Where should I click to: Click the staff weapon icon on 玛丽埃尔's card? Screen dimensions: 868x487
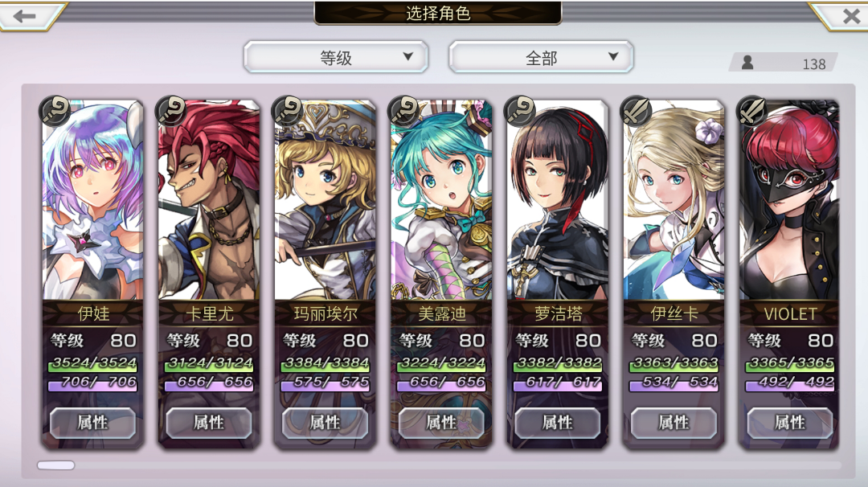click(x=287, y=110)
